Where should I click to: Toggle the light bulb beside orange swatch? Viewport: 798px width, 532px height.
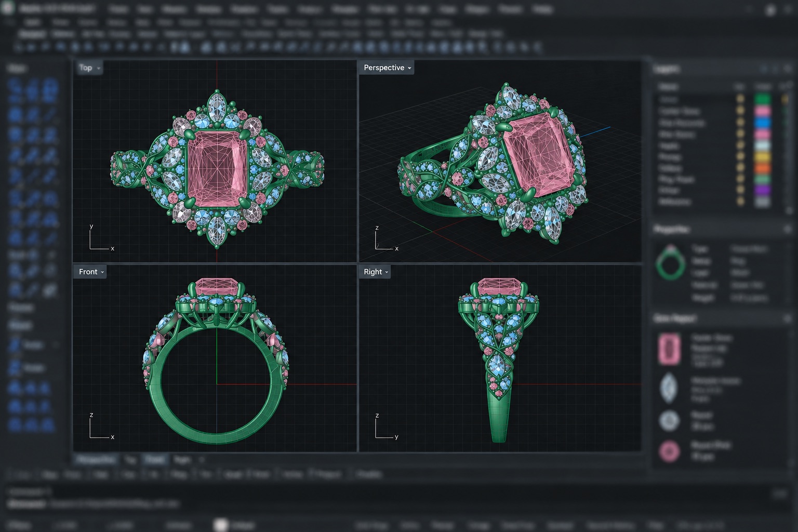(x=740, y=168)
